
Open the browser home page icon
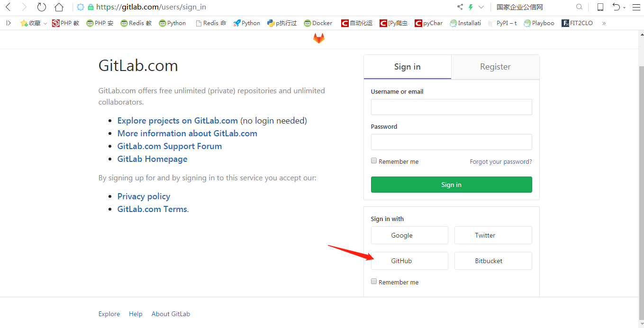pos(58,7)
